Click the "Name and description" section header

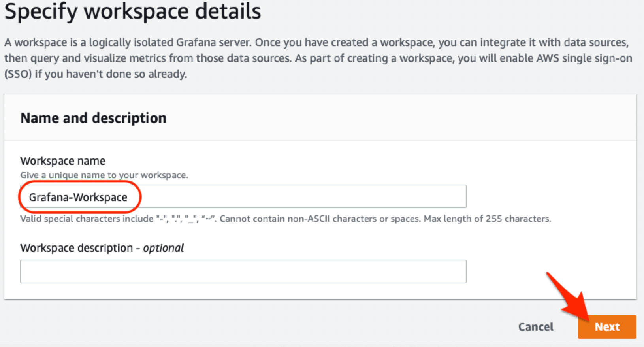tap(93, 118)
